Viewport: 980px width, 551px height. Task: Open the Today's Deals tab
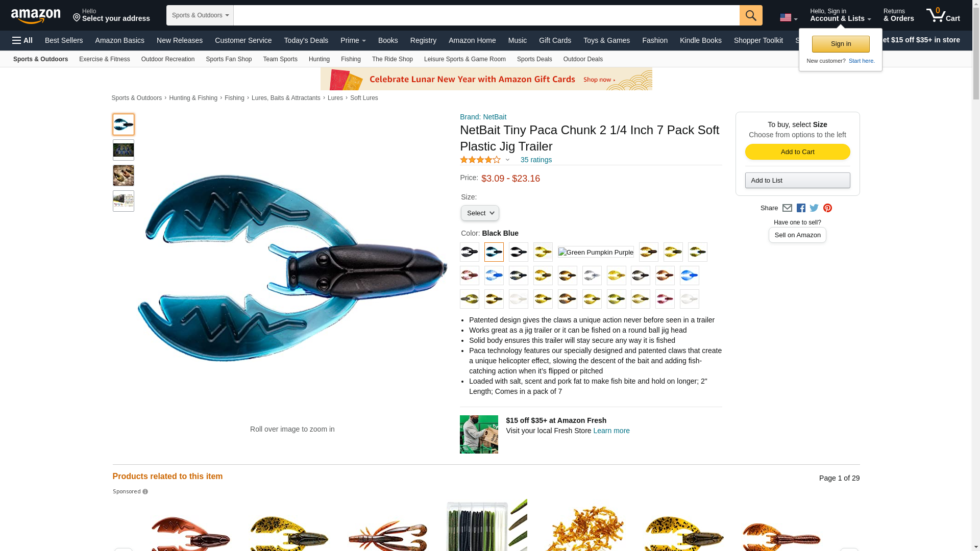(306, 40)
